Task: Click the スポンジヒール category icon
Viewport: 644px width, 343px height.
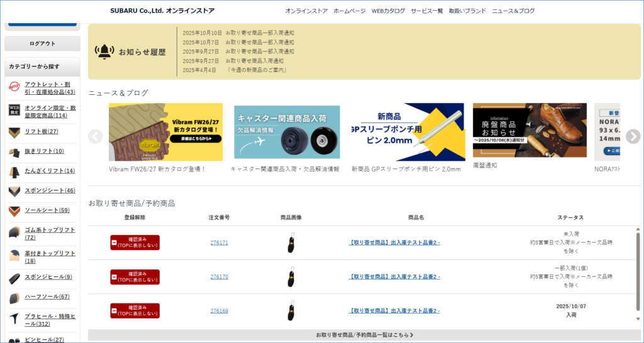Action: pos(14,278)
